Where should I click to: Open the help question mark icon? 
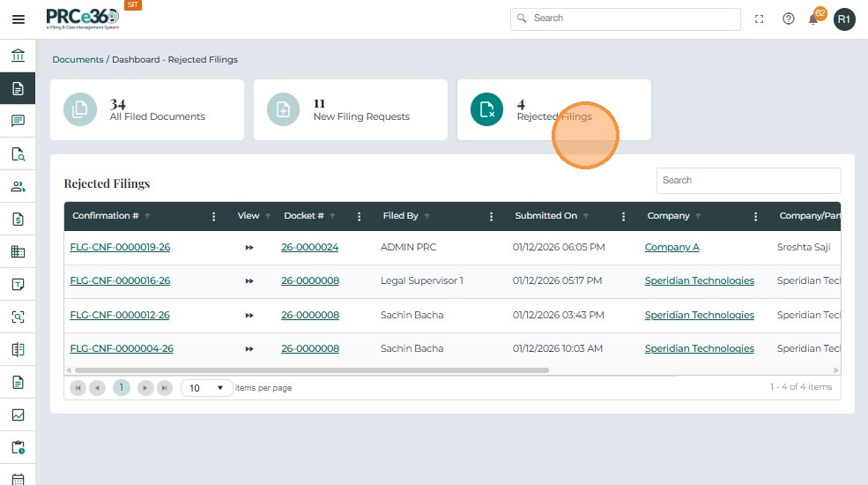click(x=789, y=19)
